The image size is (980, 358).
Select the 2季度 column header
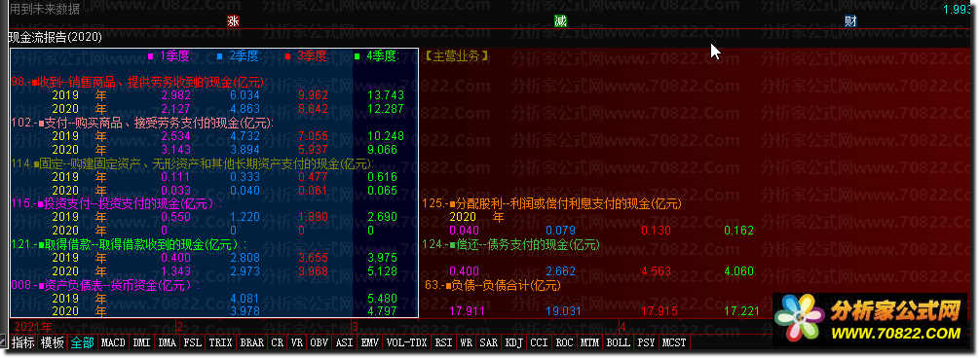239,56
